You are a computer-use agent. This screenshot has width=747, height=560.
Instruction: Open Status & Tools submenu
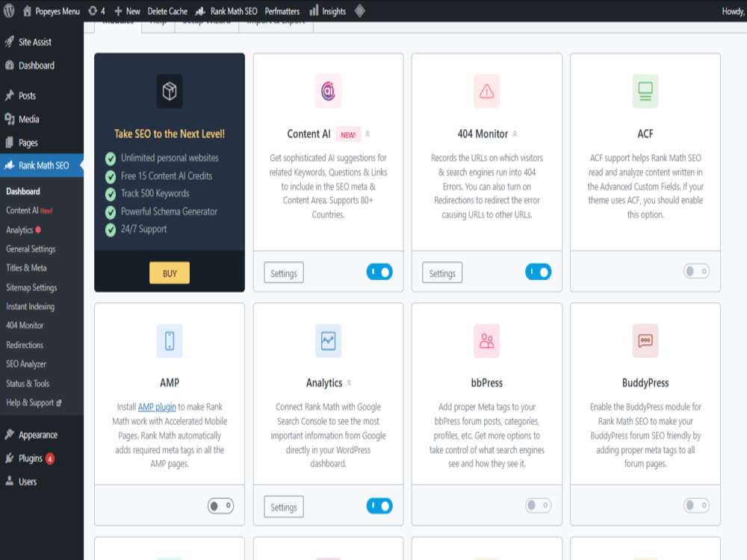[27, 383]
